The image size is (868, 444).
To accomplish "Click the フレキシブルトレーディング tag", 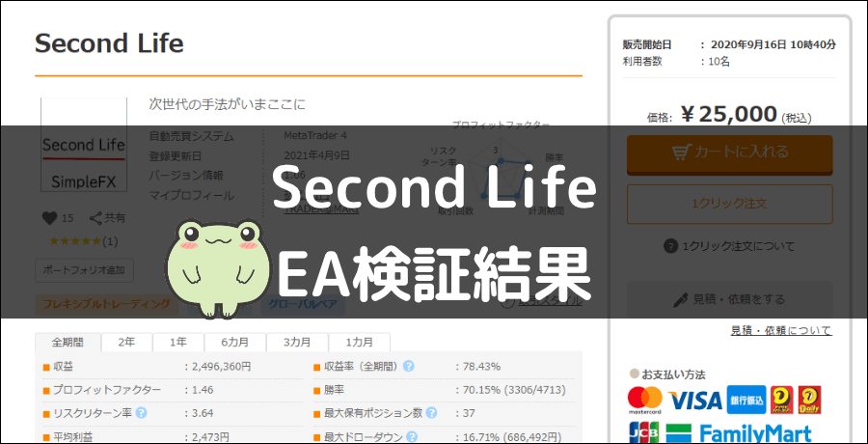I will click(107, 304).
